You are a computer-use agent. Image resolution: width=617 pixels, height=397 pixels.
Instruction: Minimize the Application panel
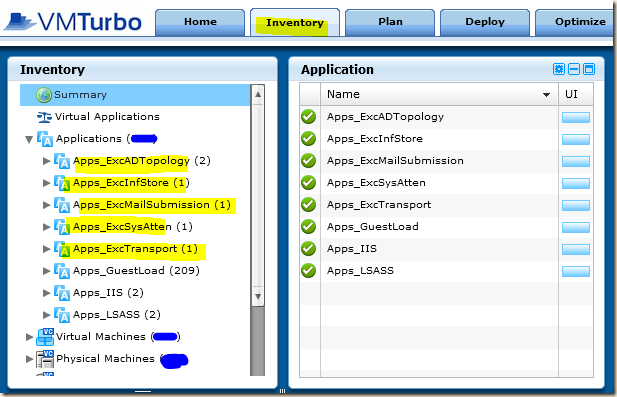coord(574,69)
